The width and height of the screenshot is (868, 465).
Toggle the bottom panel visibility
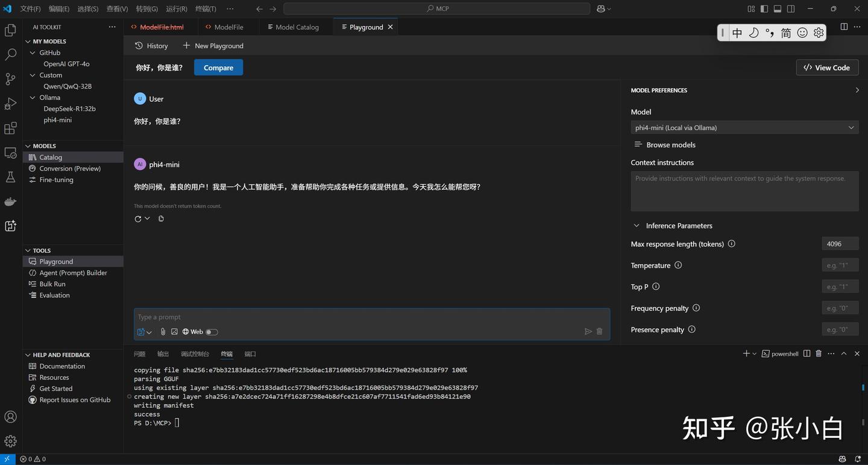coord(778,9)
